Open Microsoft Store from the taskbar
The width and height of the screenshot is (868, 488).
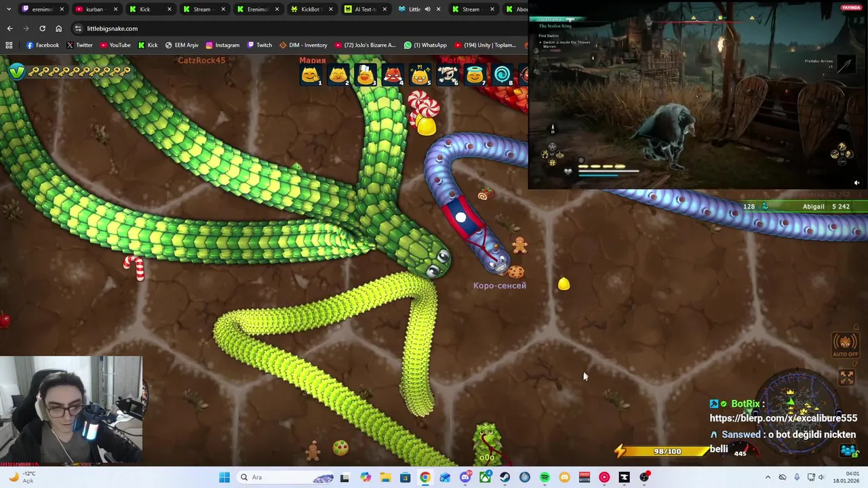(405, 477)
